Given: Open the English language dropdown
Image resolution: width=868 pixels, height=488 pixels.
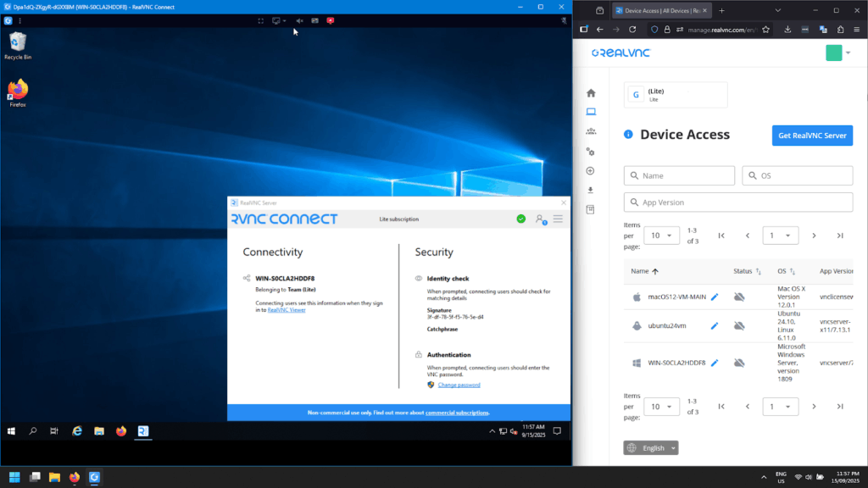Looking at the screenshot, I should coord(651,448).
